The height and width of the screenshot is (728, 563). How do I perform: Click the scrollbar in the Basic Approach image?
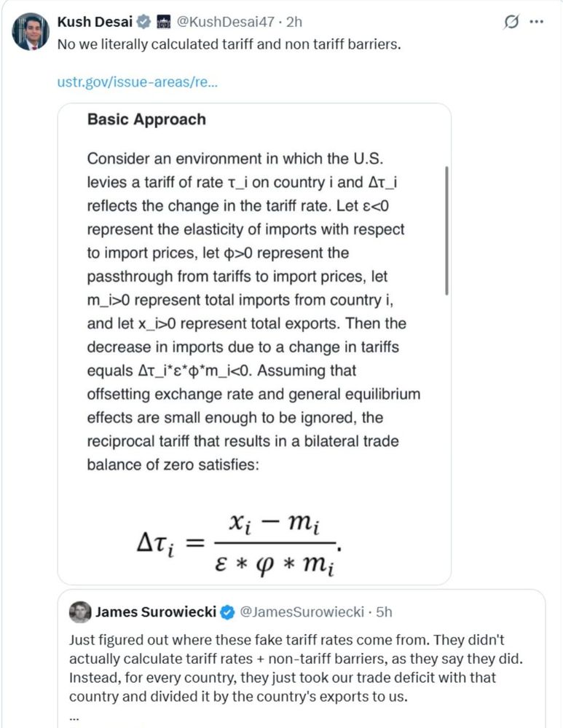tap(446, 230)
